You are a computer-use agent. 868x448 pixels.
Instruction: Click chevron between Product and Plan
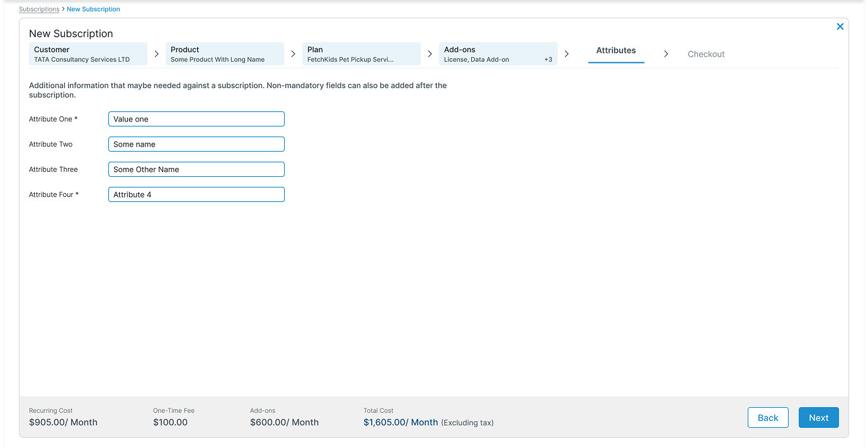click(294, 54)
